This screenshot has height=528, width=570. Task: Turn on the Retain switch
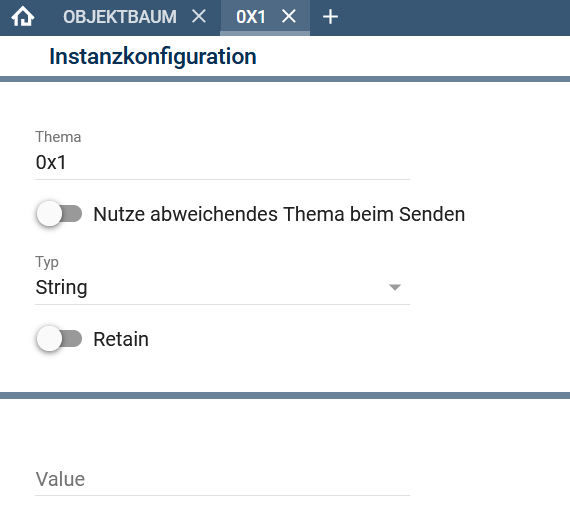coord(59,339)
